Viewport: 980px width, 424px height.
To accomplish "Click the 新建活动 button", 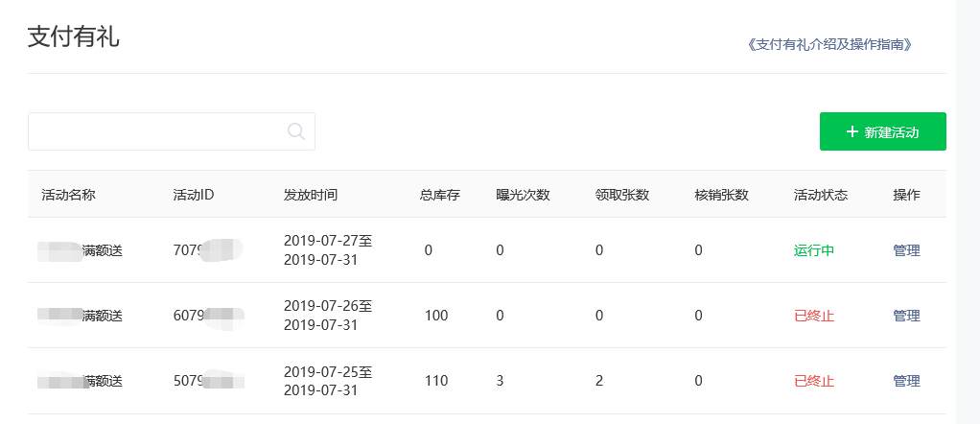I will click(882, 131).
